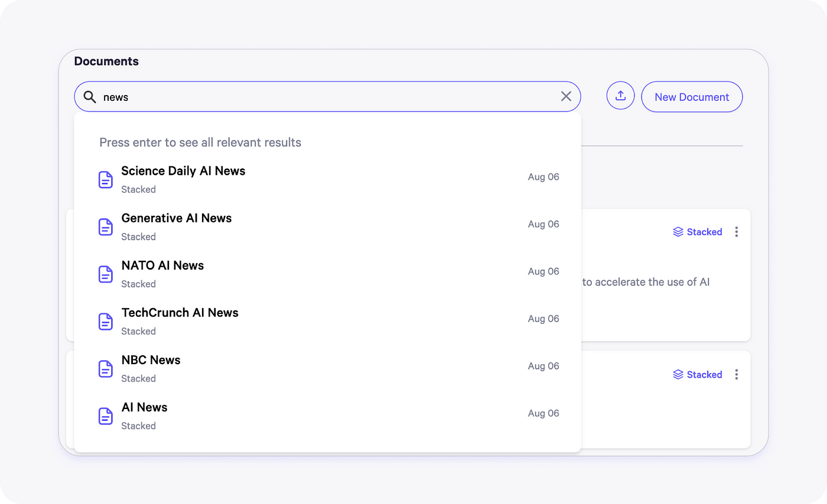Click the New Document button
Screen dimensions: 827x504
[x=692, y=96]
